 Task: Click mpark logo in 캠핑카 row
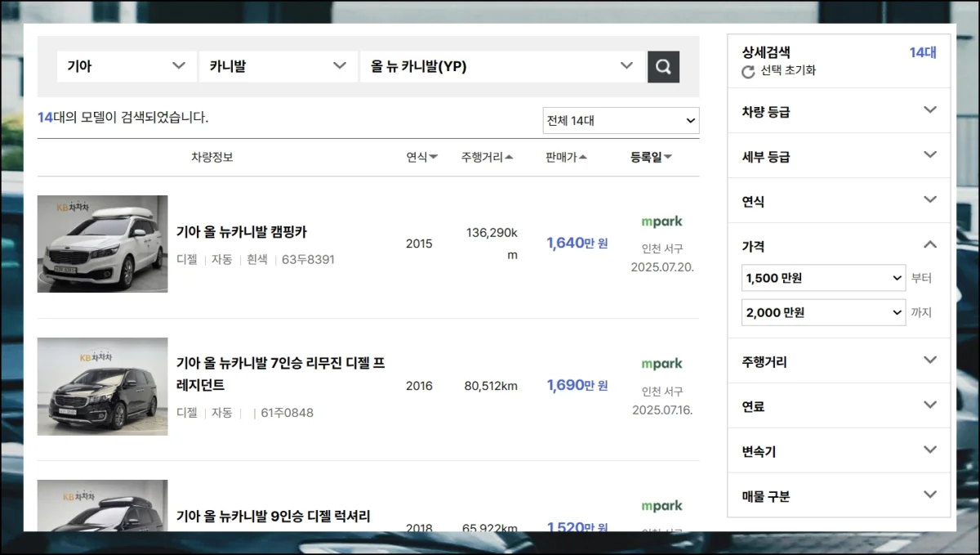coord(661,222)
